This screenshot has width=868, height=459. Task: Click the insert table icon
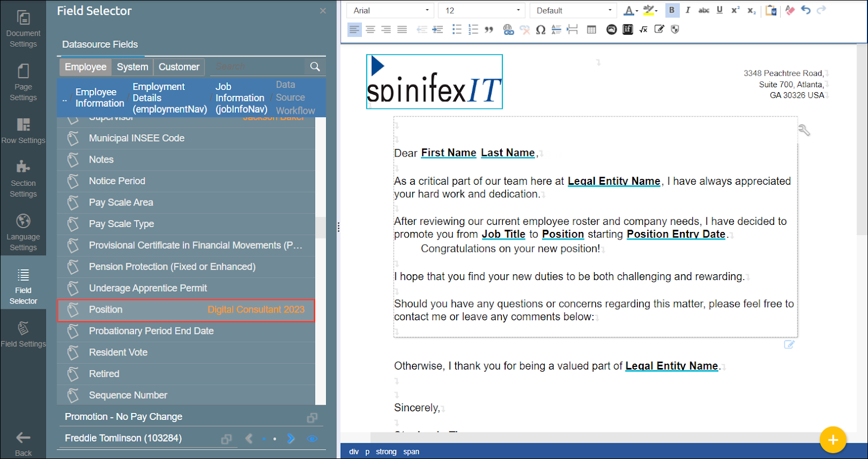(x=591, y=30)
